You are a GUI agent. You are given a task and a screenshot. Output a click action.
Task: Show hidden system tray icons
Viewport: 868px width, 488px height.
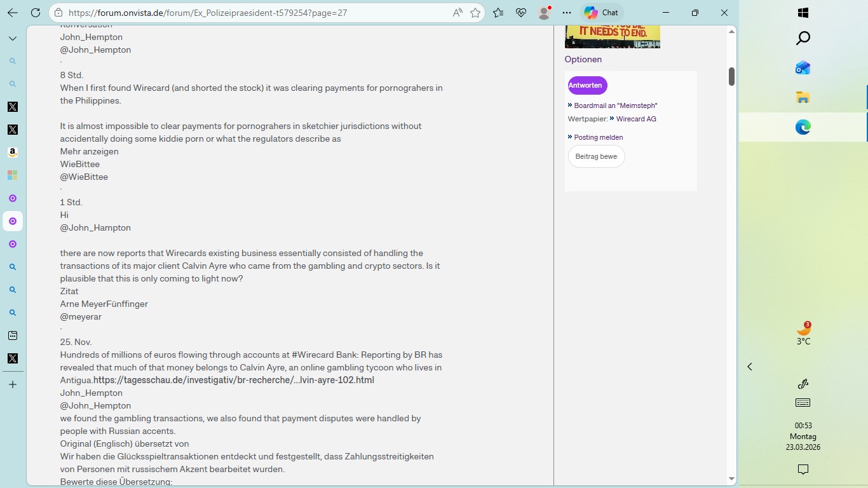click(750, 367)
